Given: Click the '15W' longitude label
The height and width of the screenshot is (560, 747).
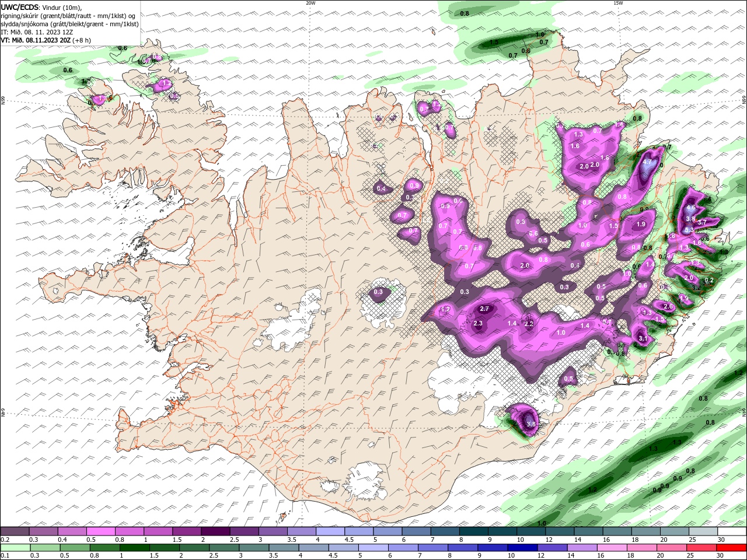Looking at the screenshot, I should (618, 3).
